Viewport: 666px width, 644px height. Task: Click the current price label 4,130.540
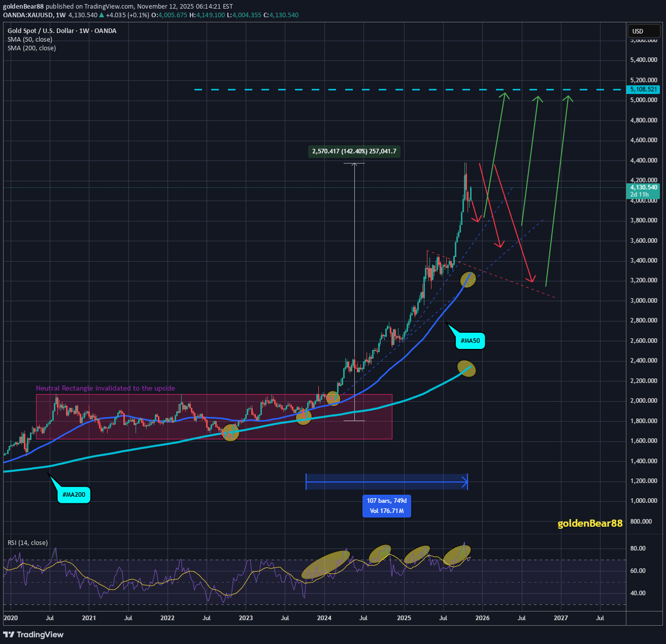643,187
